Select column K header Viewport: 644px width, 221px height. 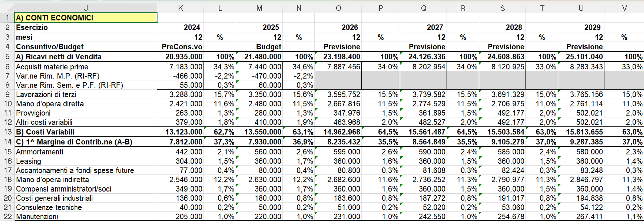tap(180, 8)
